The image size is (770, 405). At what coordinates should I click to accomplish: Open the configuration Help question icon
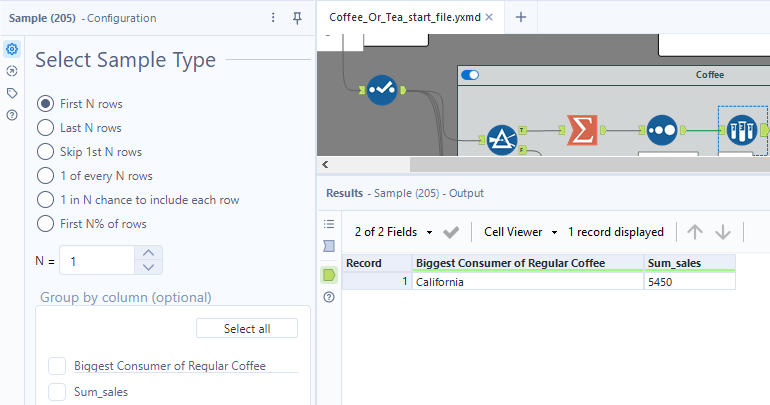tap(12, 115)
